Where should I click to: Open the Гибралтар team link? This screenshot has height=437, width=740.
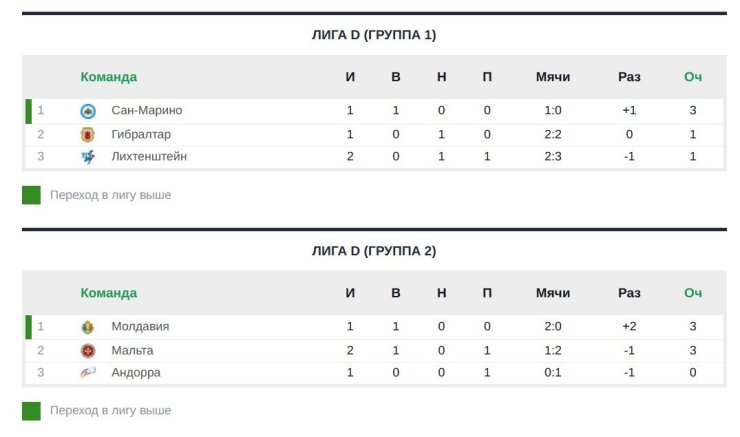tap(141, 134)
